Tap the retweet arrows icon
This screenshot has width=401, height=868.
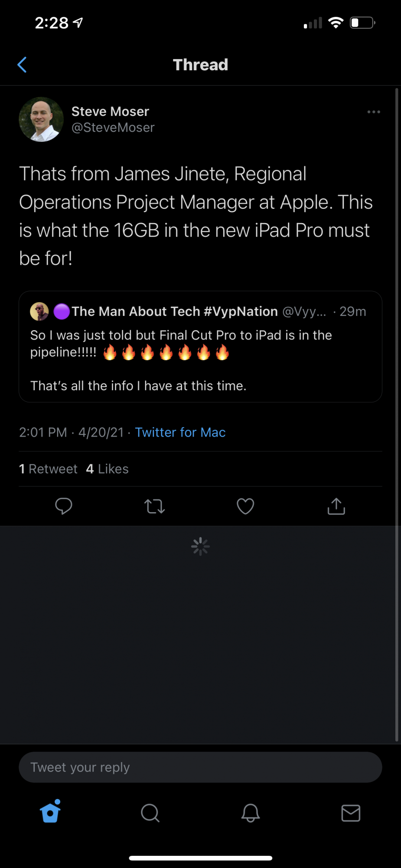154,506
